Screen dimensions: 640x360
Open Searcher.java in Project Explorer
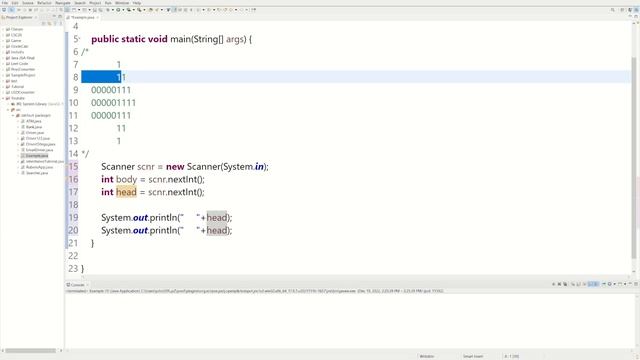pyautogui.click(x=37, y=173)
